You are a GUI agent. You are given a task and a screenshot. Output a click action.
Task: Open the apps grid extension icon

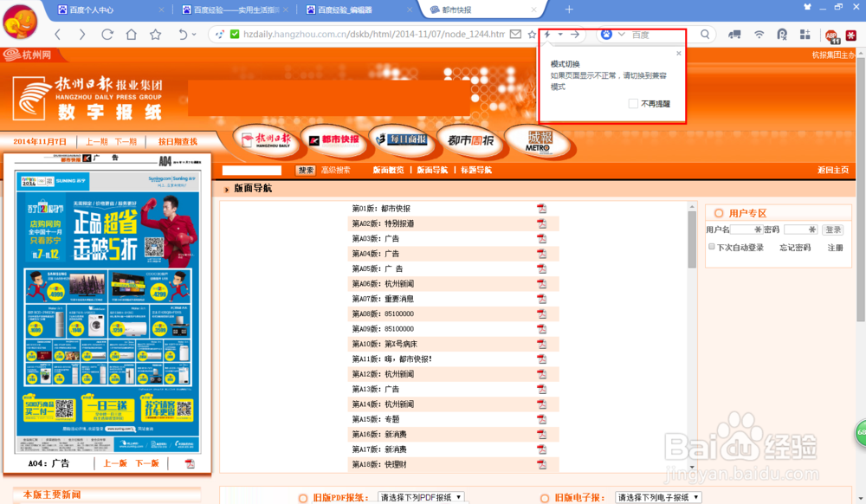coord(805,35)
